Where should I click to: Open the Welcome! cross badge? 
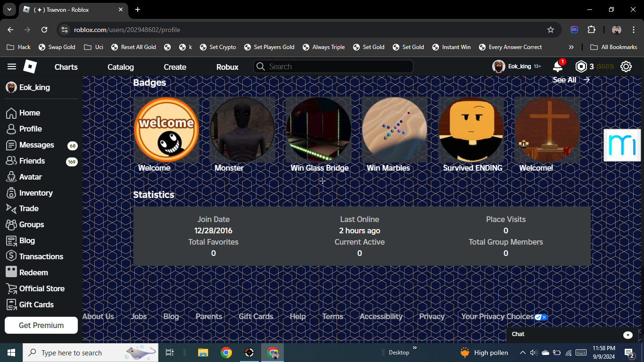pyautogui.click(x=547, y=130)
